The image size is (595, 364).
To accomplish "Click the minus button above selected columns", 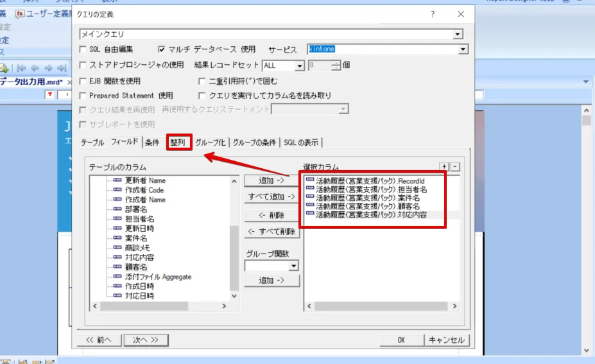I will [x=455, y=166].
